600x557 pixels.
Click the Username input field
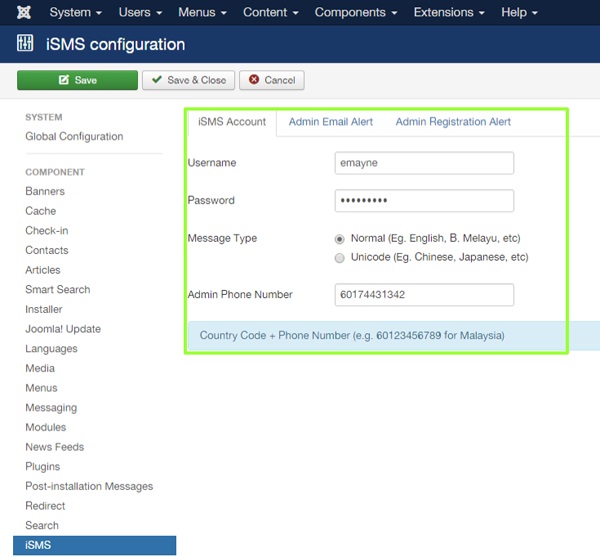(424, 163)
